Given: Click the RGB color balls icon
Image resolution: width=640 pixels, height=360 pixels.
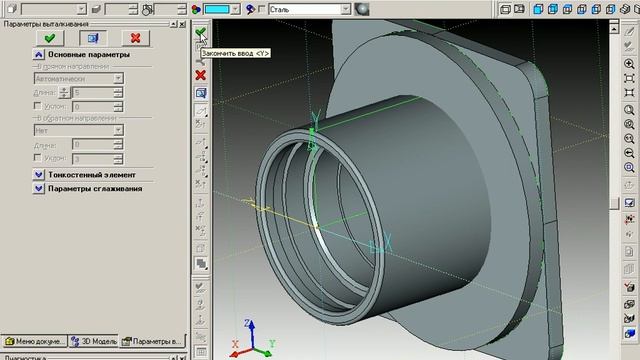Looking at the screenshot, I should [x=196, y=9].
